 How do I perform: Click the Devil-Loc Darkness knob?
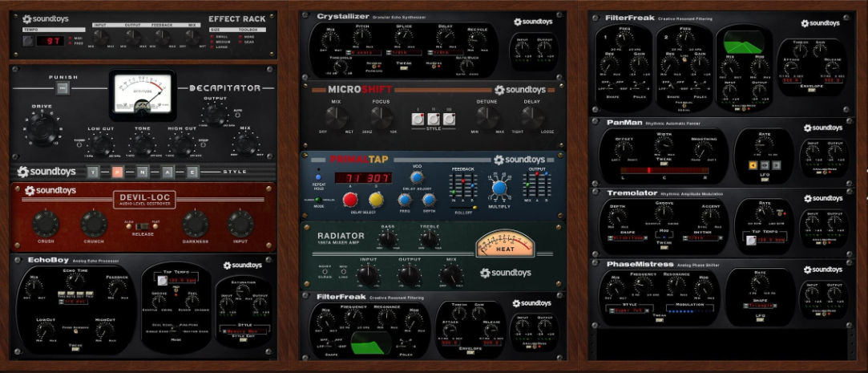[196, 223]
